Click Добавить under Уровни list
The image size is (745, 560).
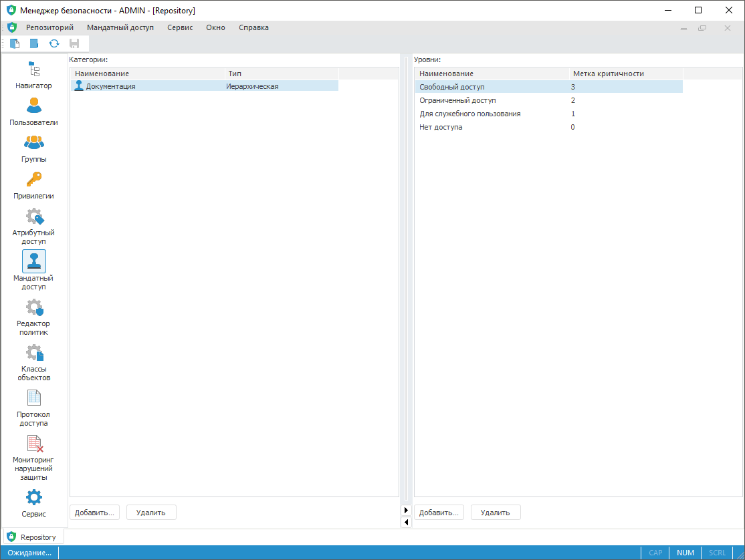point(439,513)
